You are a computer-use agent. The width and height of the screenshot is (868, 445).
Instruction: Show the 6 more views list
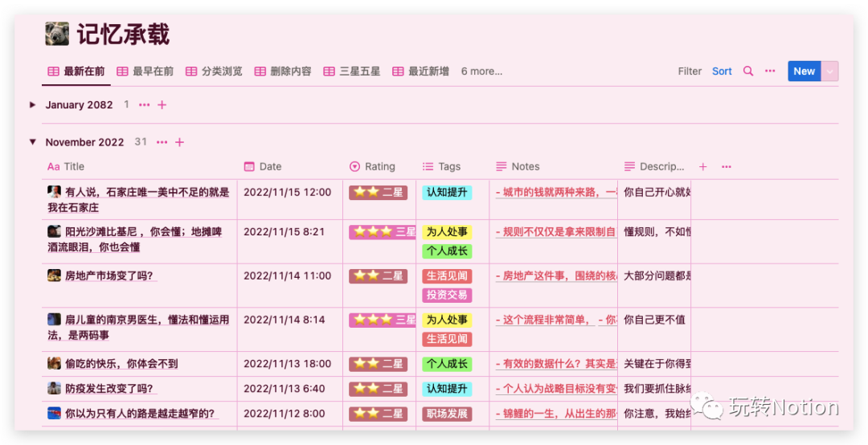click(x=481, y=71)
